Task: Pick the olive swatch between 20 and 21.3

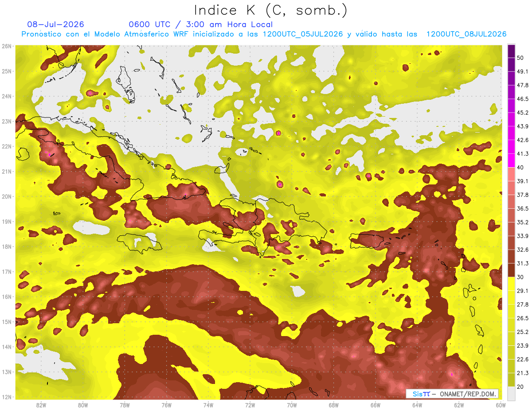Action: point(511,380)
